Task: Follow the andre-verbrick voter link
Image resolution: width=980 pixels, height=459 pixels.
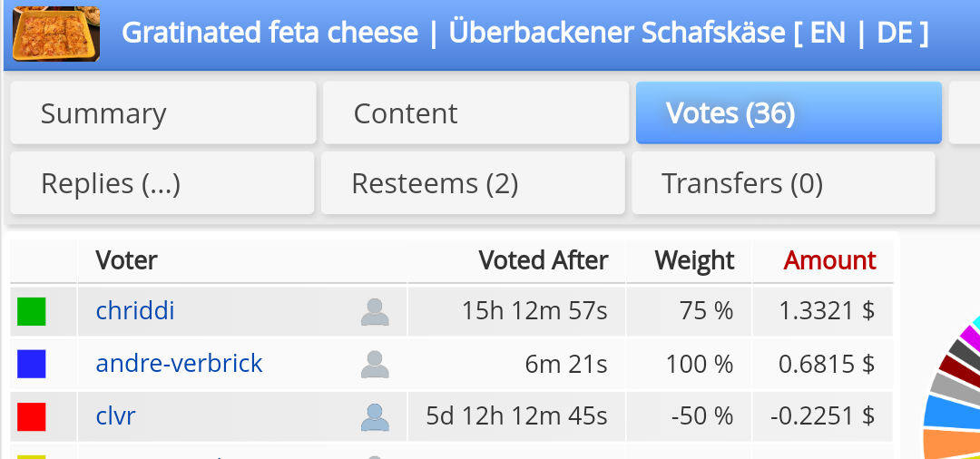Action: [x=179, y=364]
